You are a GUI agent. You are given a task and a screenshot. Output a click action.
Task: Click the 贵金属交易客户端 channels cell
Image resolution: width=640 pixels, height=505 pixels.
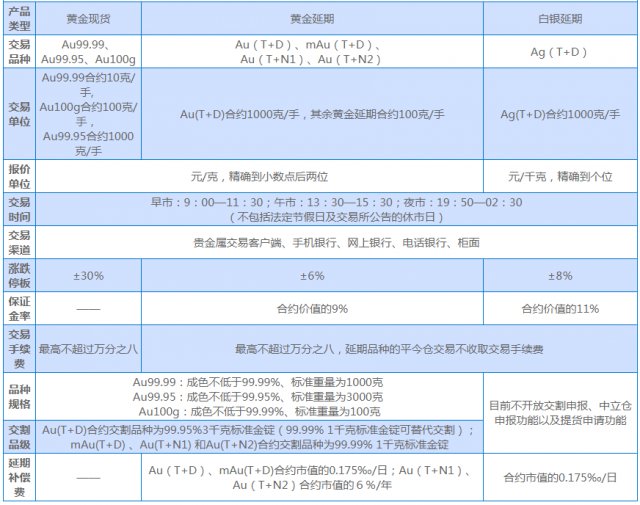pyautogui.click(x=335, y=242)
